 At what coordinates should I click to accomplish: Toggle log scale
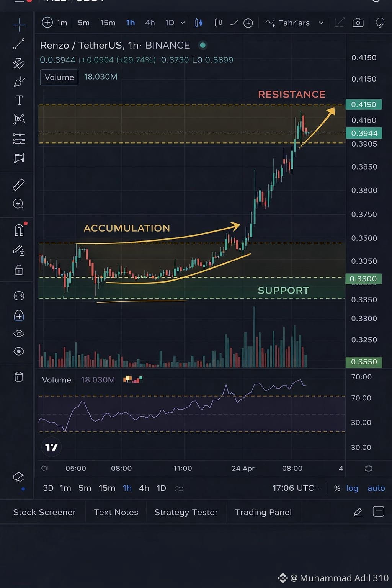(352, 488)
